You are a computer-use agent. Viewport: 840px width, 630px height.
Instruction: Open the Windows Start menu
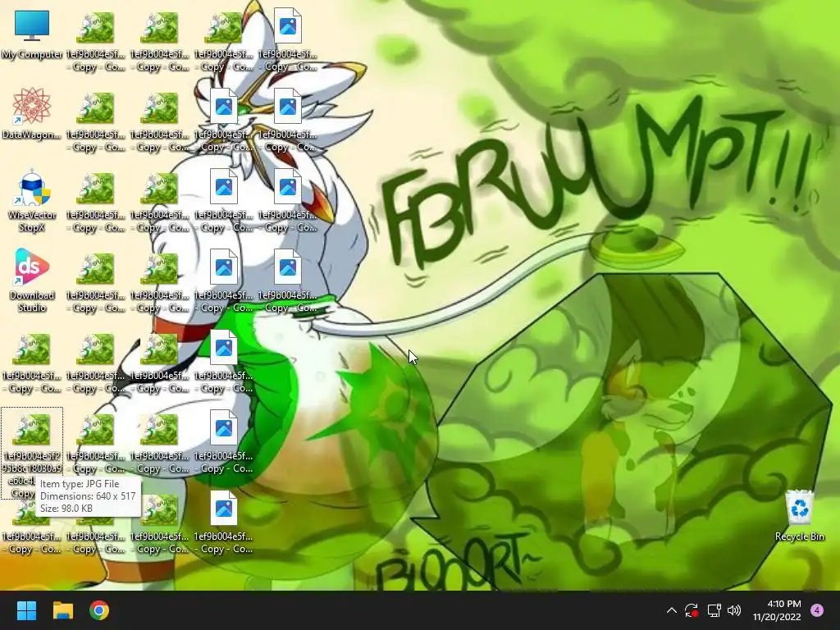tap(26, 610)
